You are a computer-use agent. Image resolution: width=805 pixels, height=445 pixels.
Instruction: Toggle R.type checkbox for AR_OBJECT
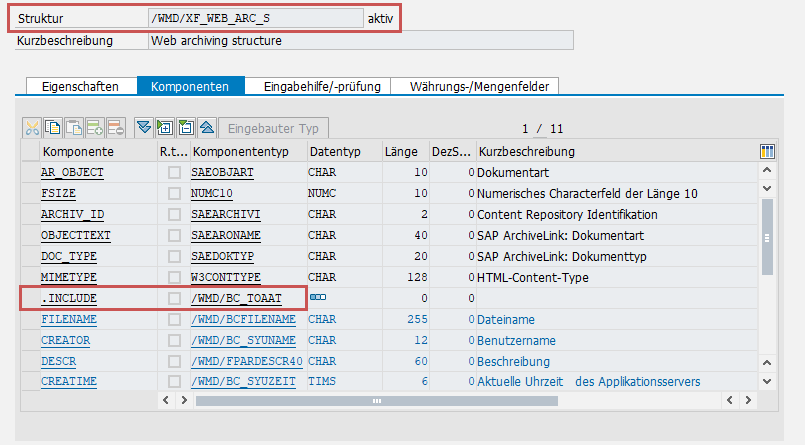pyautogui.click(x=174, y=172)
